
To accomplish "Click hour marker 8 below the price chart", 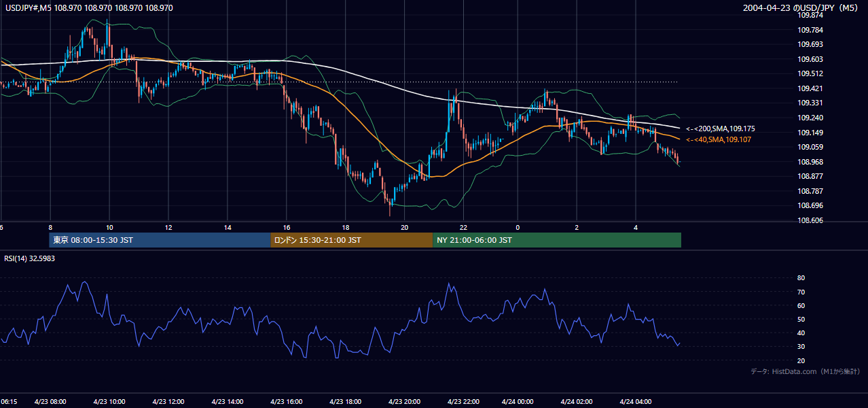I will pyautogui.click(x=50, y=228).
